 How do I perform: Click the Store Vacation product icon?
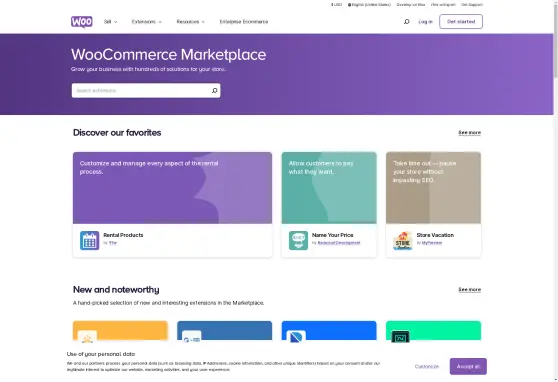pos(402,240)
